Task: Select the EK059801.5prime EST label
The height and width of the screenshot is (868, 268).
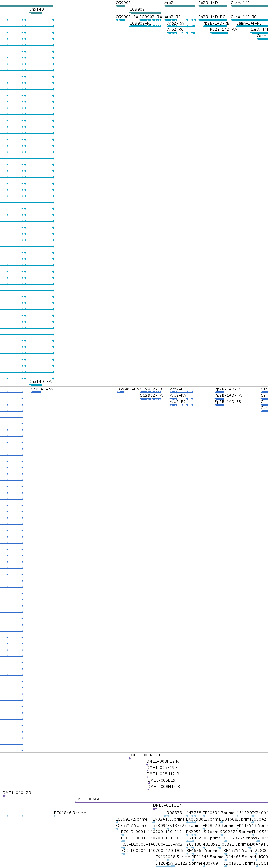Action: (203, 819)
